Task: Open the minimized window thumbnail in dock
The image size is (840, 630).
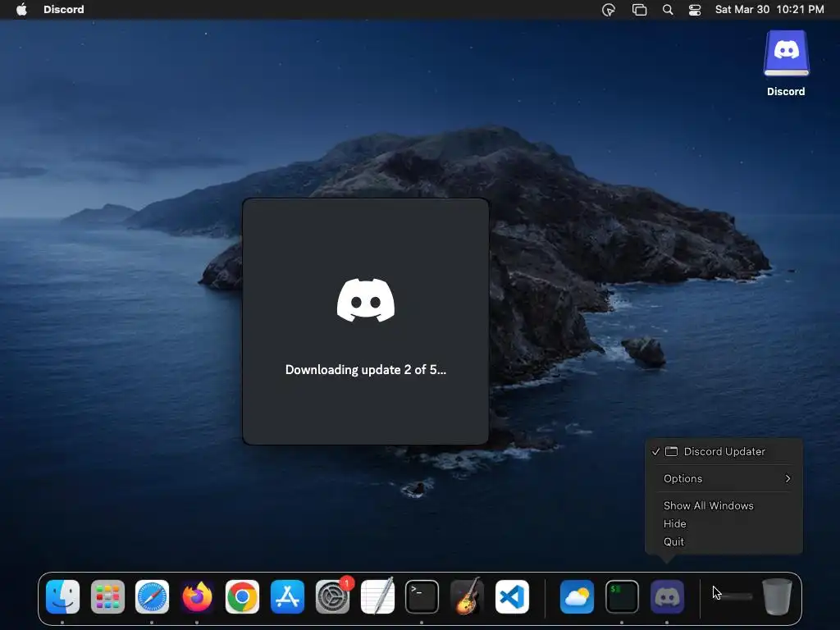Action: tap(733, 596)
